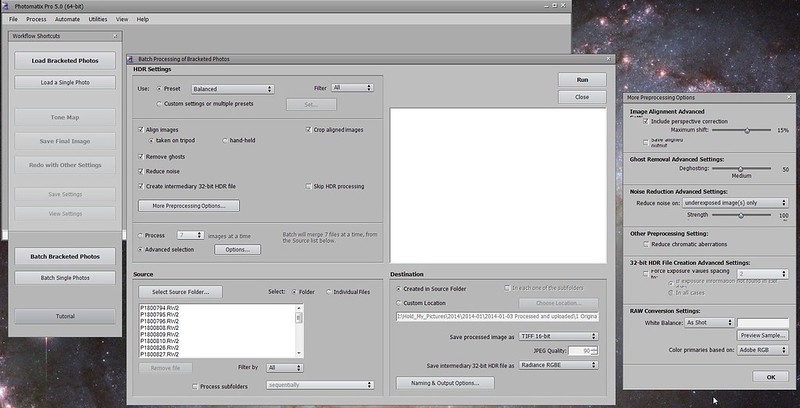Close the Workflow Shortcuts panel
800x408 pixels.
pos(116,37)
